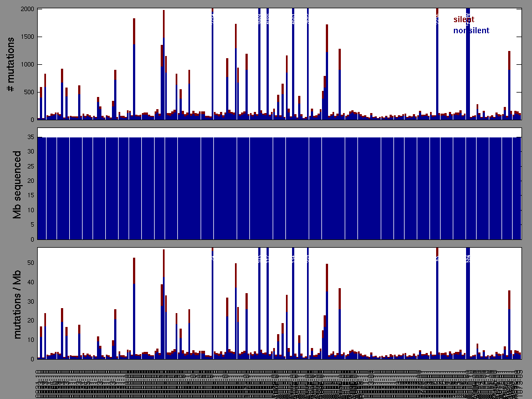Click the rotated sample labels under the bottom chart
The width and height of the screenshot is (532, 399).
[x=277, y=385]
